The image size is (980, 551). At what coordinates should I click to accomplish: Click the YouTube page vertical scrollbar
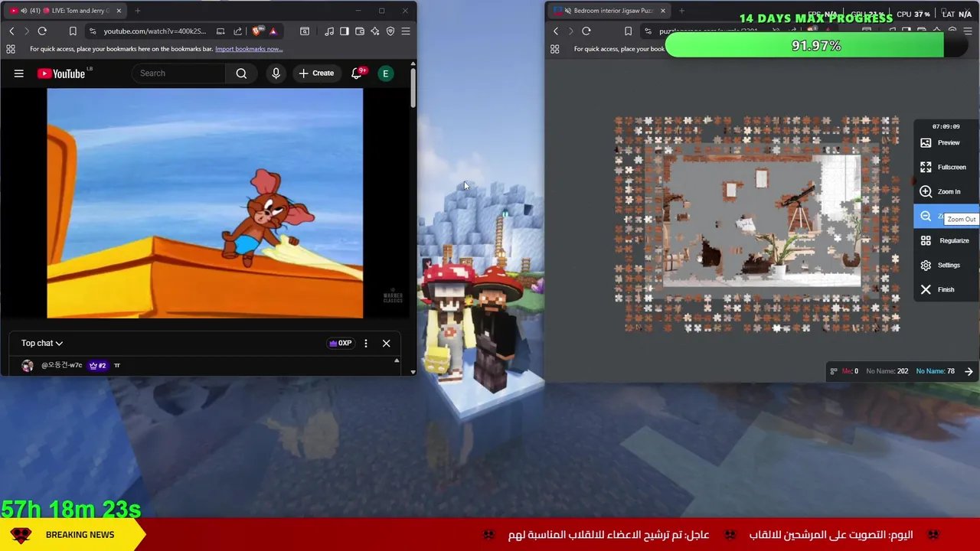tap(413, 88)
